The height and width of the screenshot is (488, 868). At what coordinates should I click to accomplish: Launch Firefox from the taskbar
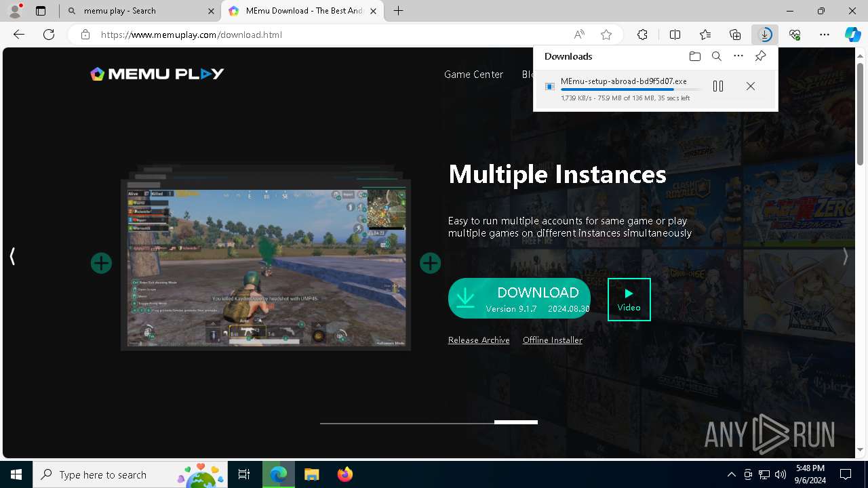coord(344,474)
